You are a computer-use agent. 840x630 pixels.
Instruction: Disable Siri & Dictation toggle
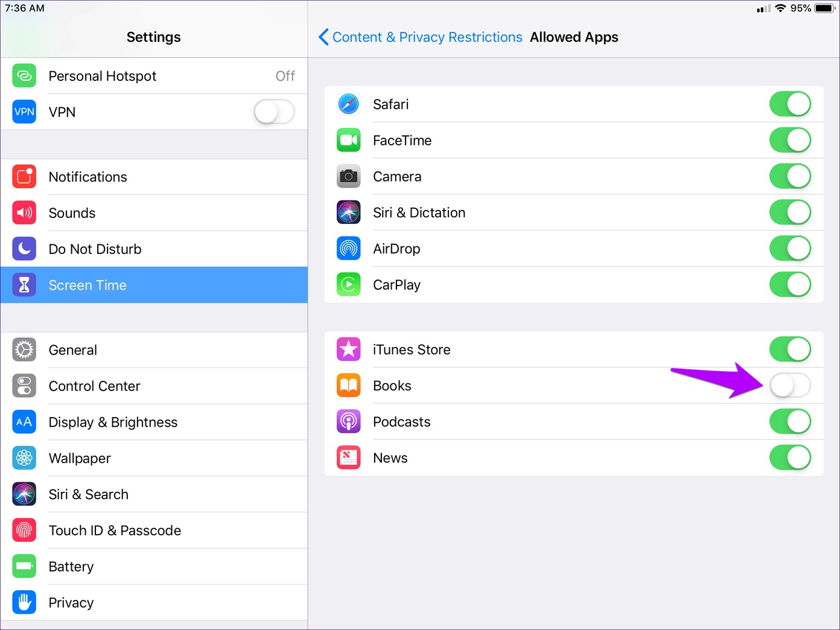pos(789,212)
